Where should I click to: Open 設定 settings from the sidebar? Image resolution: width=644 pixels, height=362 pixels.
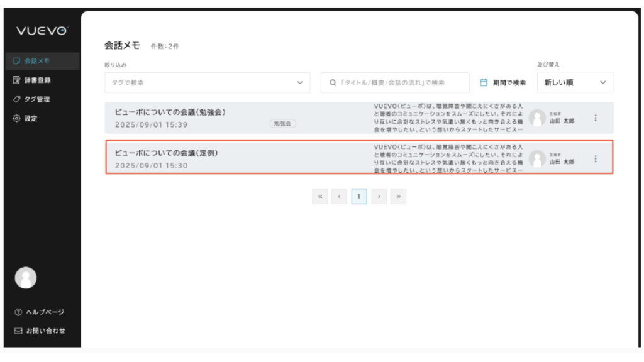30,118
